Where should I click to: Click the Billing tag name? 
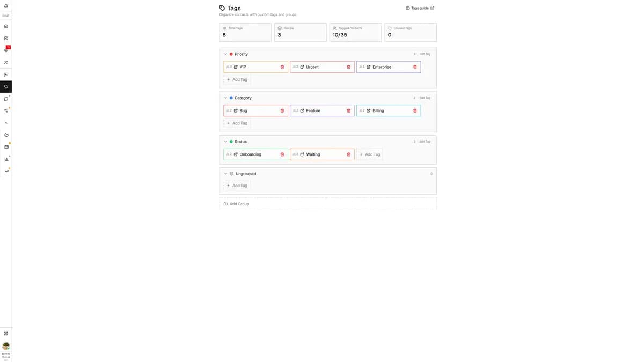[378, 110]
